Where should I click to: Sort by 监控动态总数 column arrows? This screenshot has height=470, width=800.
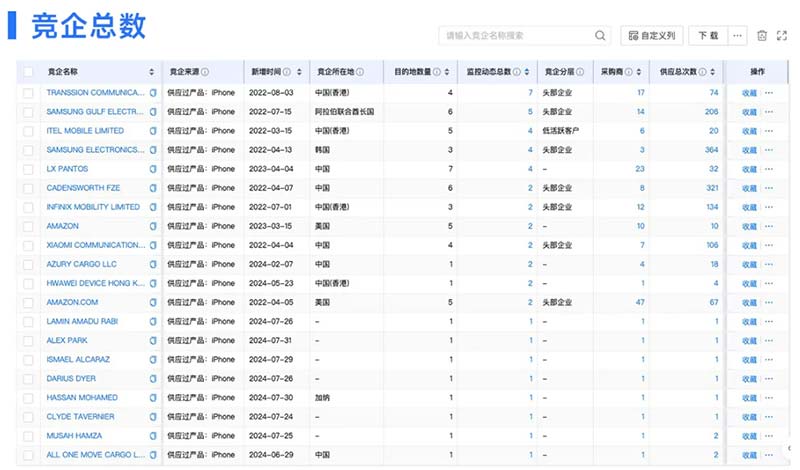coord(527,72)
